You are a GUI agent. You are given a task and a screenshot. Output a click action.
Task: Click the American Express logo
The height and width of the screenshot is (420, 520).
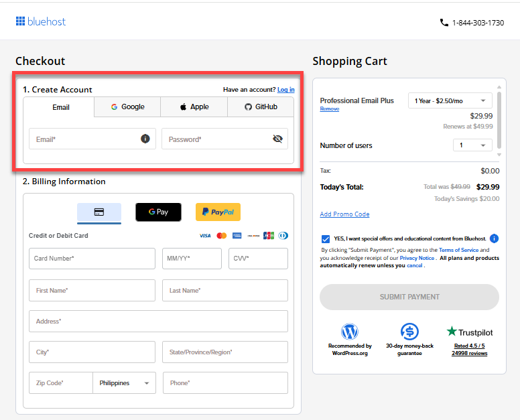(237, 236)
